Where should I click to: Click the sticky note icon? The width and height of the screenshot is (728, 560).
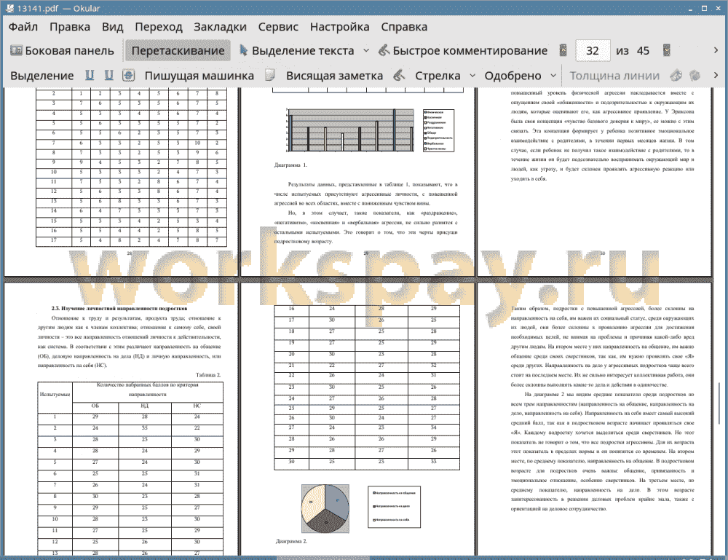(270, 75)
